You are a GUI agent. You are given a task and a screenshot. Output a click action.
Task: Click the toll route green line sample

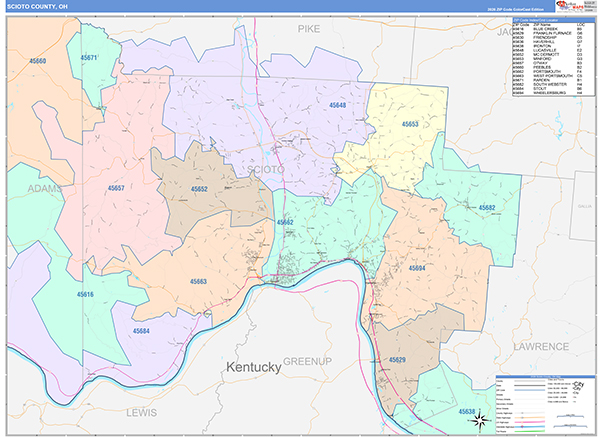(x=530, y=431)
